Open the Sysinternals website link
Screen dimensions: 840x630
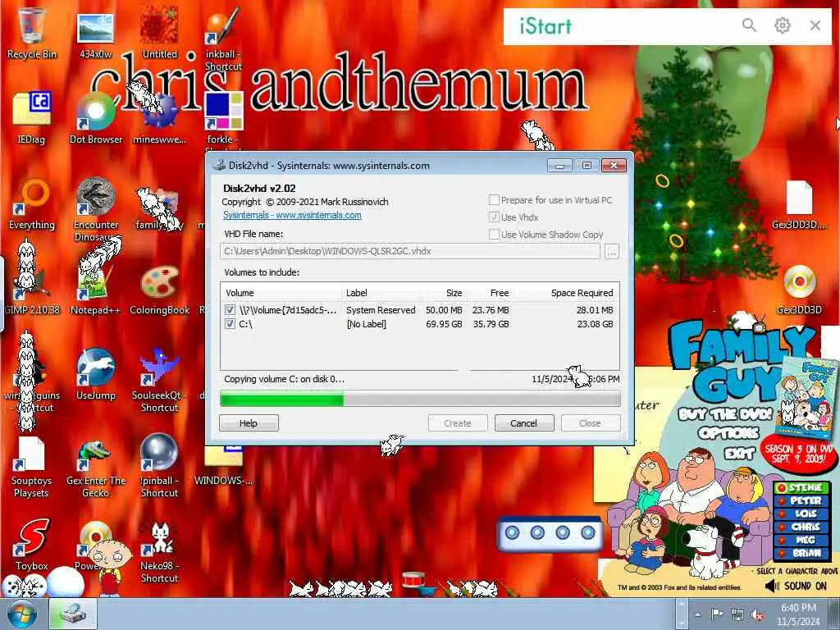pos(292,215)
